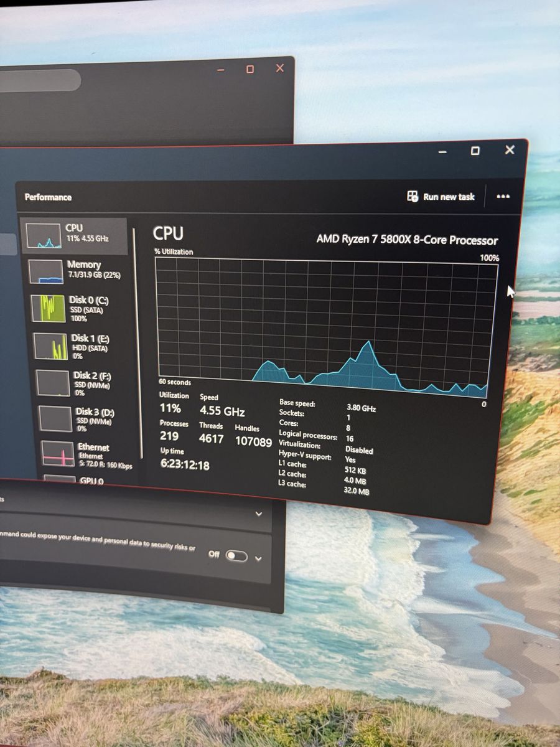Click the Disk 3 usage thumbnail
Screen dimensions: 560x747
[55, 418]
